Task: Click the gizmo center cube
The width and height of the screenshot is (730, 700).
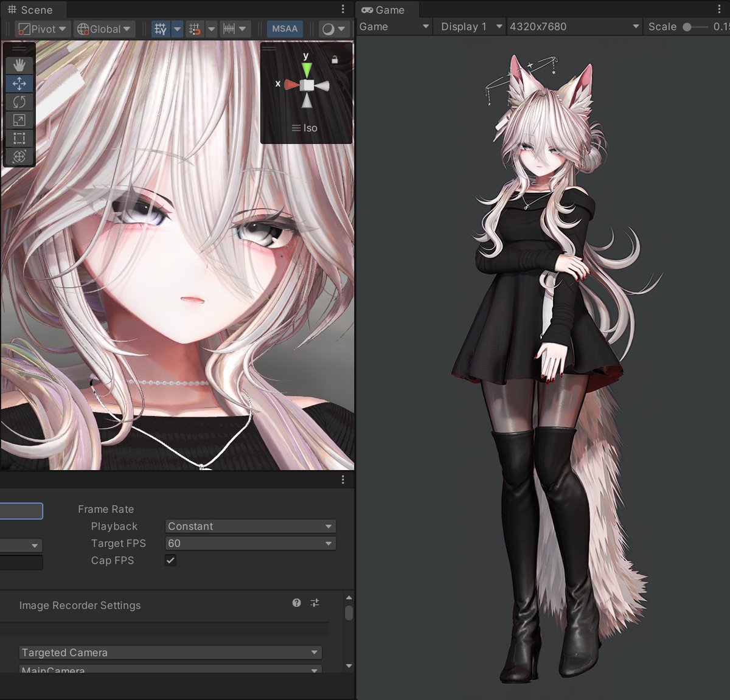Action: pos(307,85)
